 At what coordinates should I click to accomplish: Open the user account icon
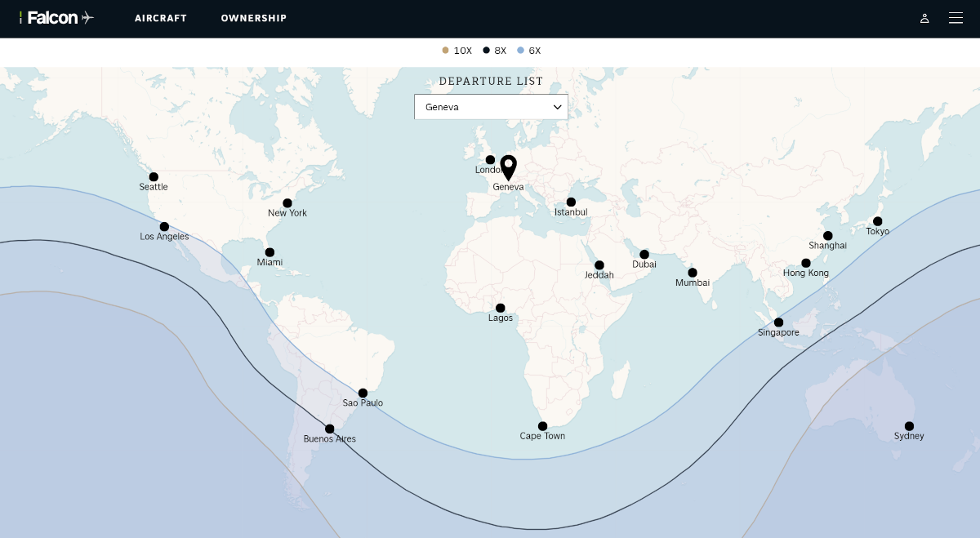pos(924,18)
